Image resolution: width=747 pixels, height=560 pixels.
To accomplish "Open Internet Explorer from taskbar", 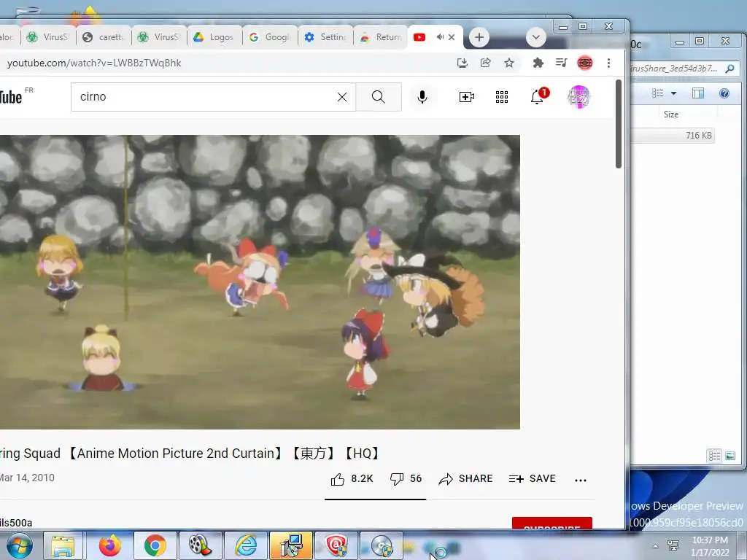I will (x=246, y=545).
